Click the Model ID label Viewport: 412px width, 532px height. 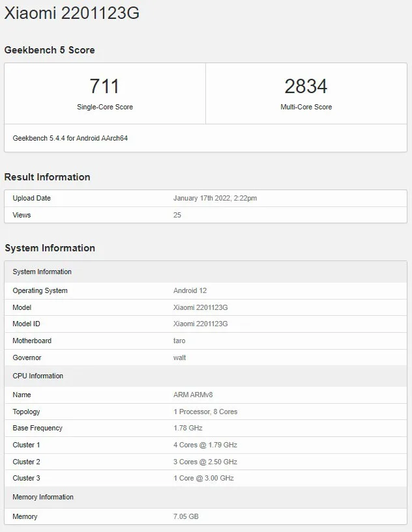point(26,324)
